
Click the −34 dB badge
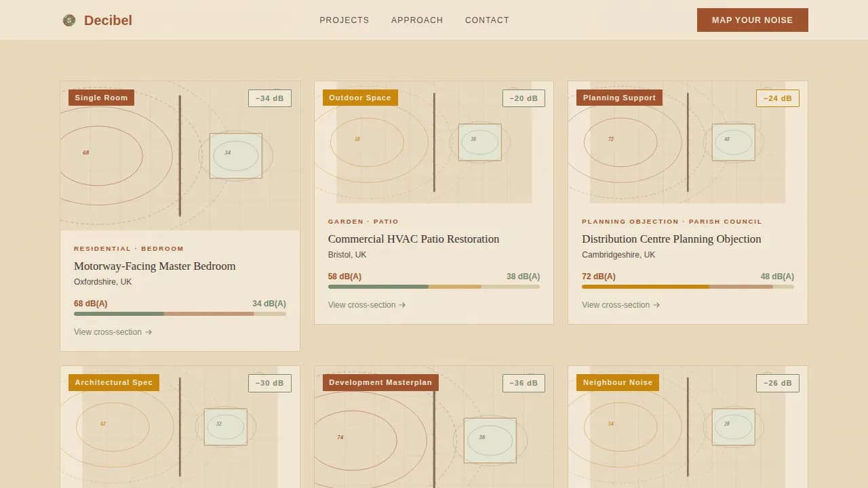[x=270, y=98]
